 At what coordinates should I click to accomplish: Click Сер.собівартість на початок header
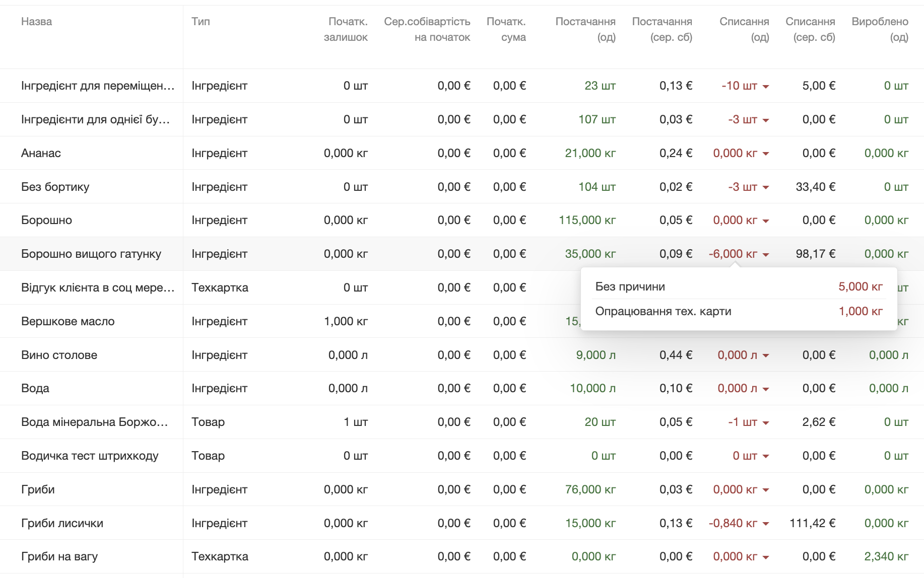pyautogui.click(x=427, y=29)
